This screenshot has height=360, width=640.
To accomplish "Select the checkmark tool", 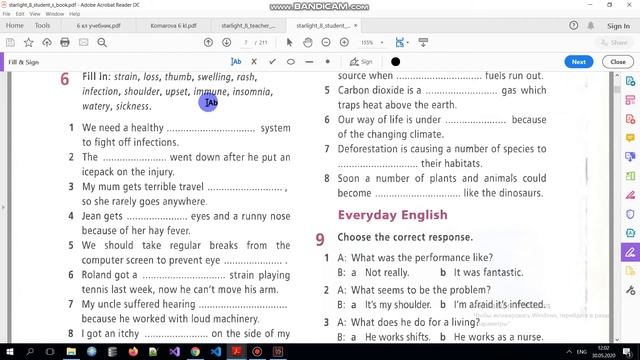I will (x=272, y=62).
